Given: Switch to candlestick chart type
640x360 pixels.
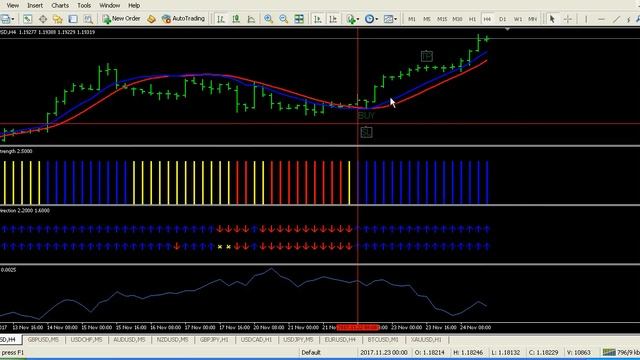Looking at the screenshot, I should pyautogui.click(x=236, y=19).
